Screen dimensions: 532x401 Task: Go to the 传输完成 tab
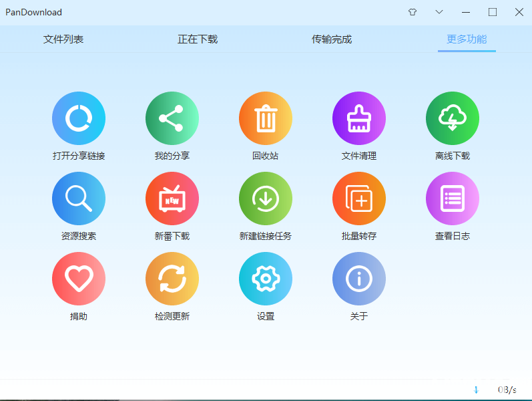point(332,39)
